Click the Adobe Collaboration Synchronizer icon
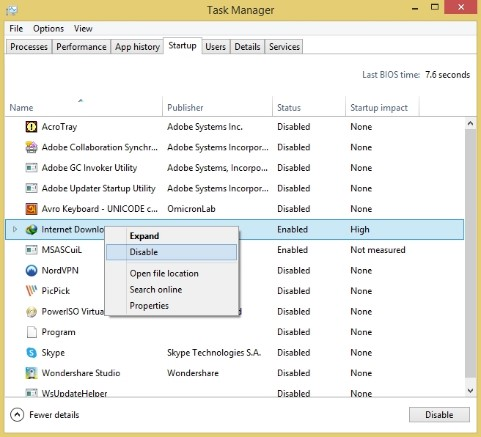481x437 pixels. tap(31, 147)
